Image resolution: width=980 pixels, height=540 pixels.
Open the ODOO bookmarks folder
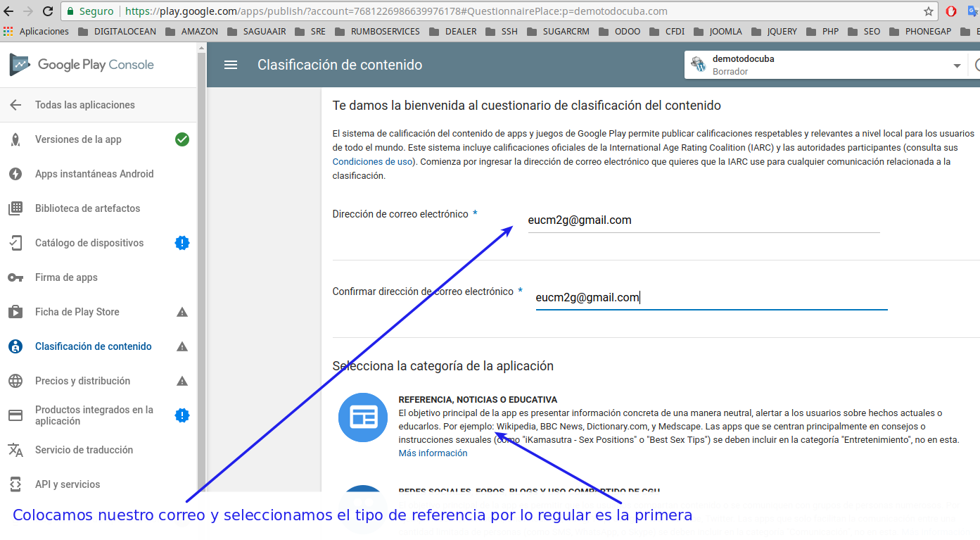tap(620, 32)
